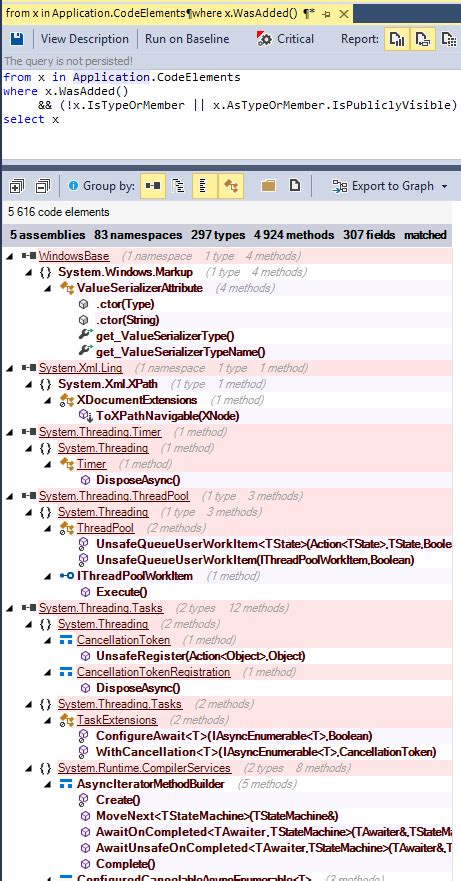The width and height of the screenshot is (461, 881).
Task: Click the MoveNext<TStateMachine> method icon
Action: click(x=85, y=816)
